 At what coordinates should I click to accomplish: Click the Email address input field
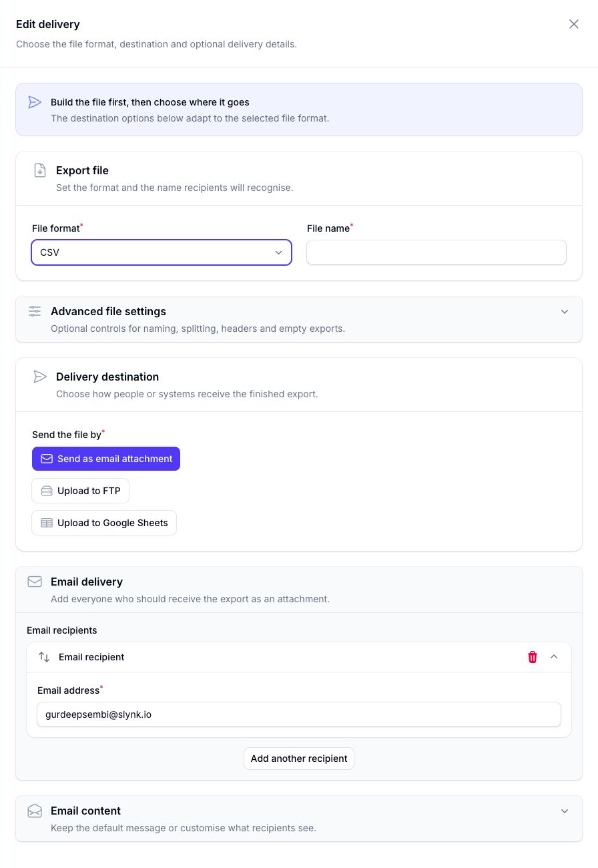(x=299, y=714)
